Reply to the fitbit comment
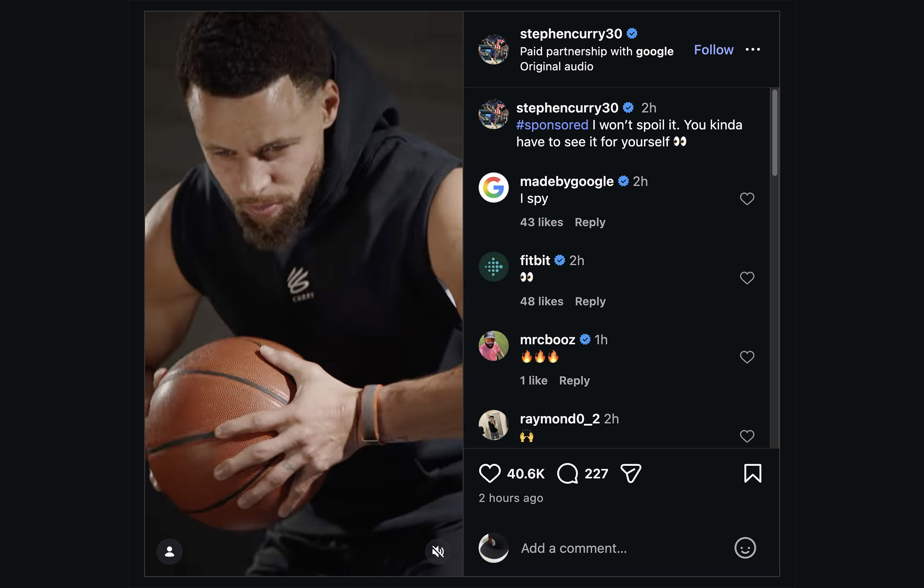924x588 pixels. coord(590,302)
